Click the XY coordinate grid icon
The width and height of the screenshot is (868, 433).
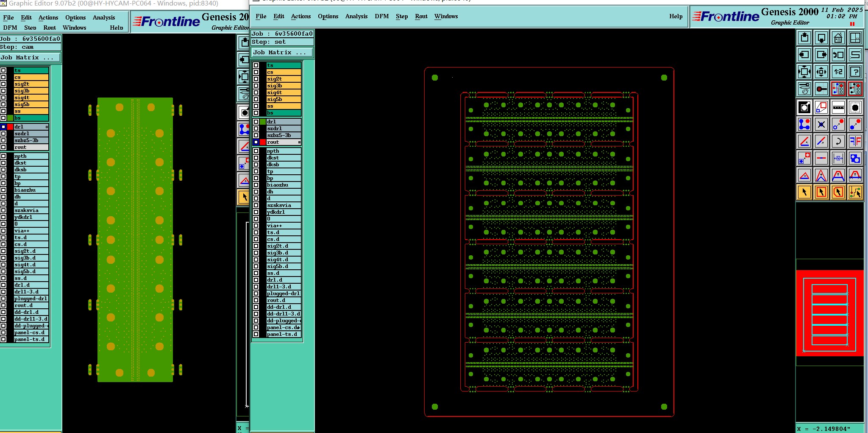pos(855,38)
